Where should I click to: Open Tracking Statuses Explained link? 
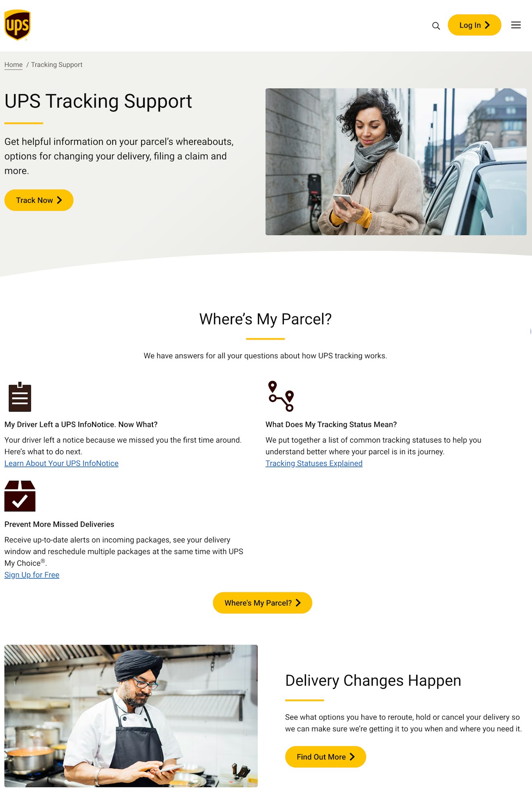click(314, 463)
